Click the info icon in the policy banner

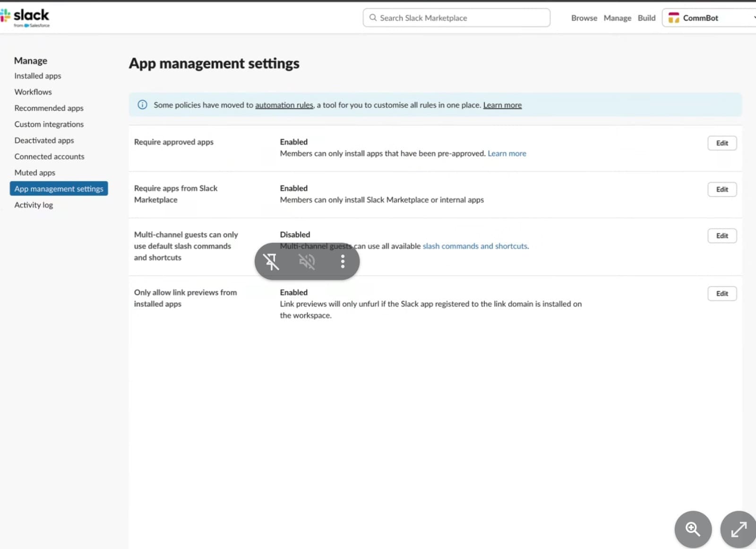[142, 104]
